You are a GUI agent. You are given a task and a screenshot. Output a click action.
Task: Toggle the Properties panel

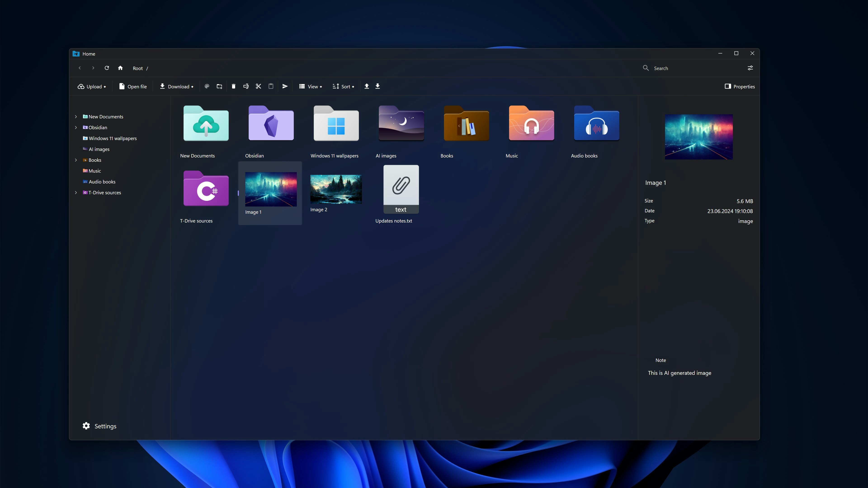[x=740, y=87]
